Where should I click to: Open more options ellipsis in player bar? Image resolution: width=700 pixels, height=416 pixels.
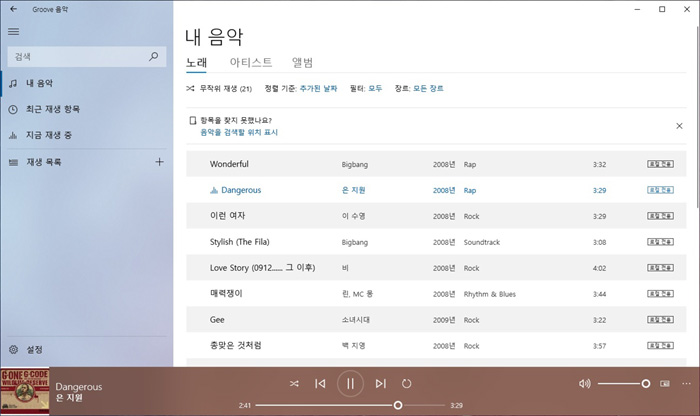tap(686, 383)
